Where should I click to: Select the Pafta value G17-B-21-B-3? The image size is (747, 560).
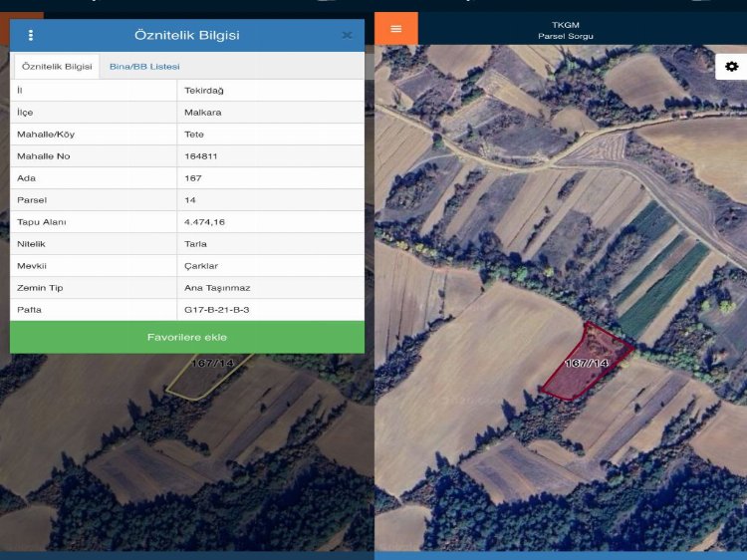[x=217, y=310]
